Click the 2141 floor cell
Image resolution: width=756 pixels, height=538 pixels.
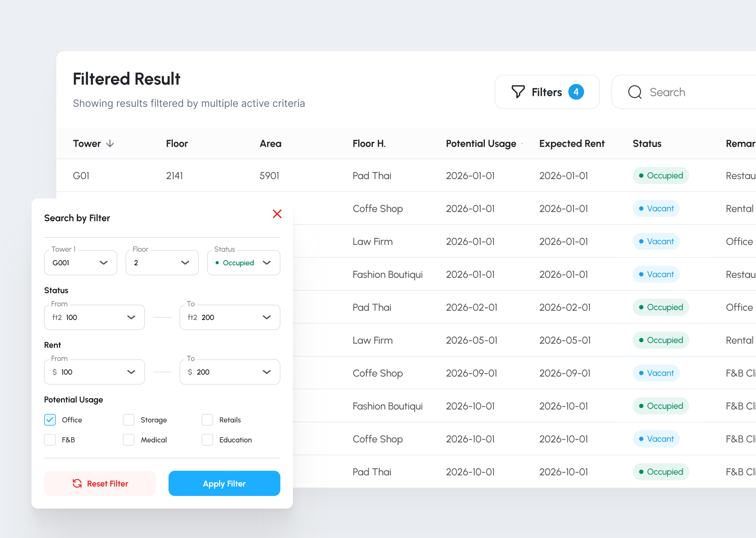[174, 176]
